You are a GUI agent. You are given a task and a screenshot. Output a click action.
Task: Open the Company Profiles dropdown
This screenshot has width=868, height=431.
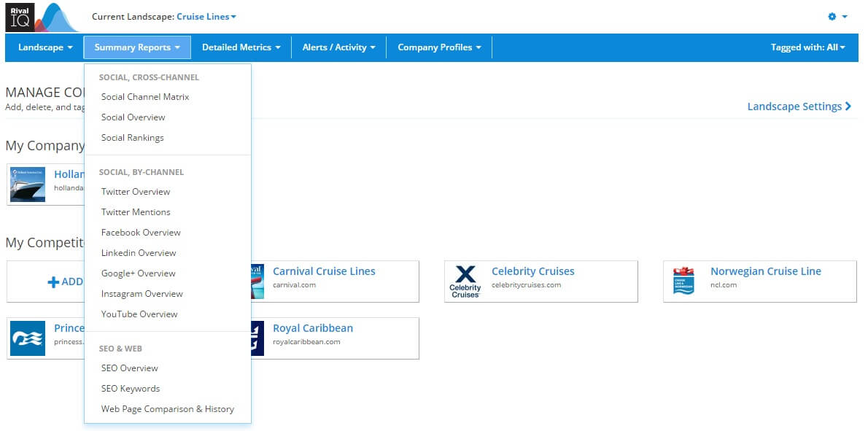coord(439,47)
